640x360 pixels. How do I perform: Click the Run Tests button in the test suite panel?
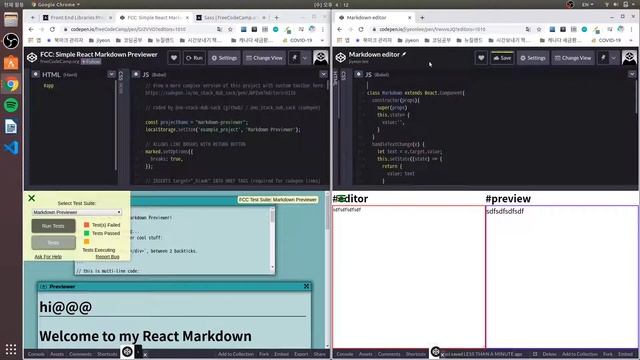coord(53,226)
